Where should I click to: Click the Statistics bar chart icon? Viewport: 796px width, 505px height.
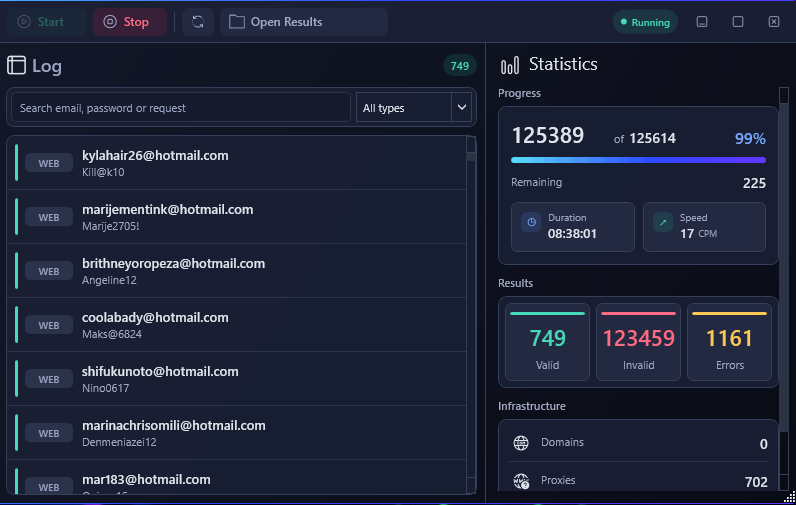[x=510, y=65]
